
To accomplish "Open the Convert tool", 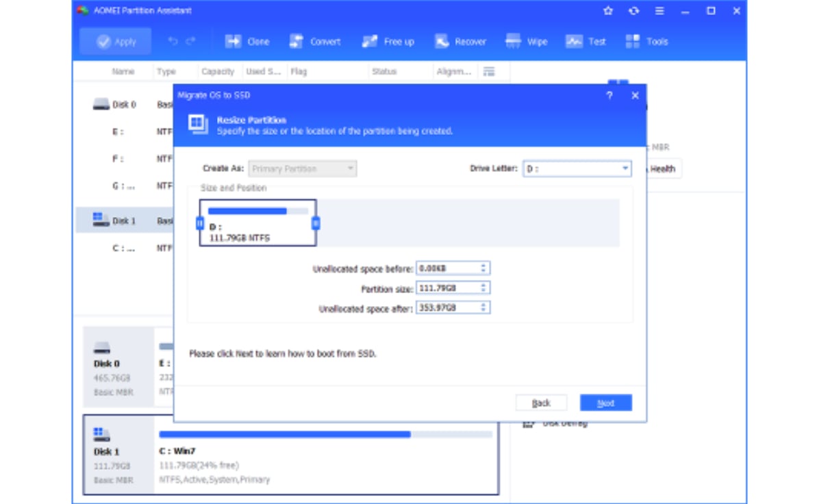I will [x=315, y=42].
